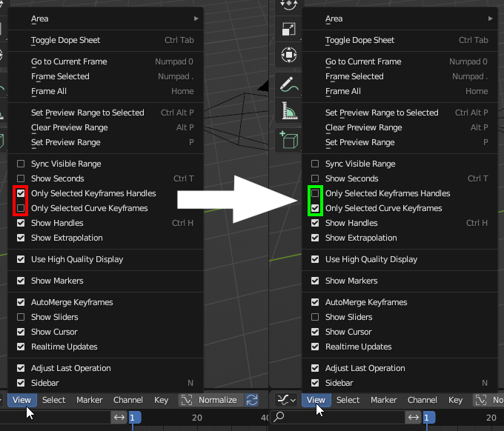The height and width of the screenshot is (431, 504).
Task: Open Select menu in left screenshot header
Action: (53, 400)
